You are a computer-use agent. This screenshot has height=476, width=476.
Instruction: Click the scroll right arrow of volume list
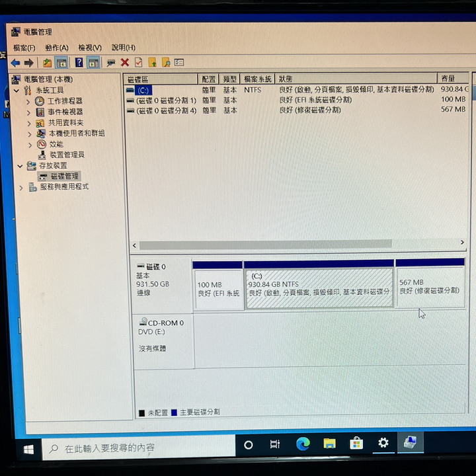(462, 242)
